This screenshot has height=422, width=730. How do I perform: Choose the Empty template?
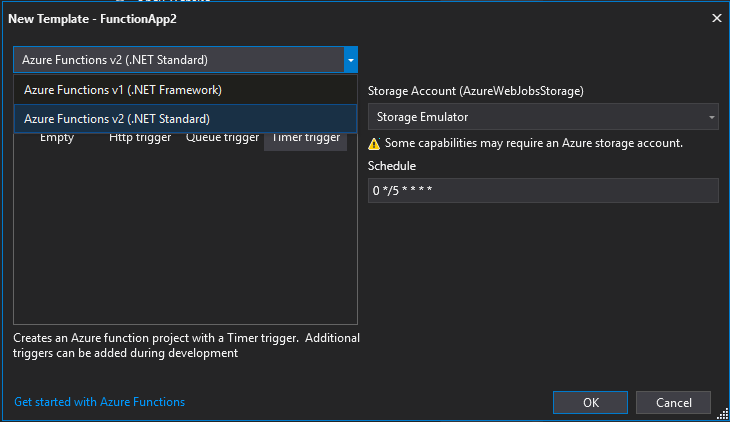(x=57, y=138)
